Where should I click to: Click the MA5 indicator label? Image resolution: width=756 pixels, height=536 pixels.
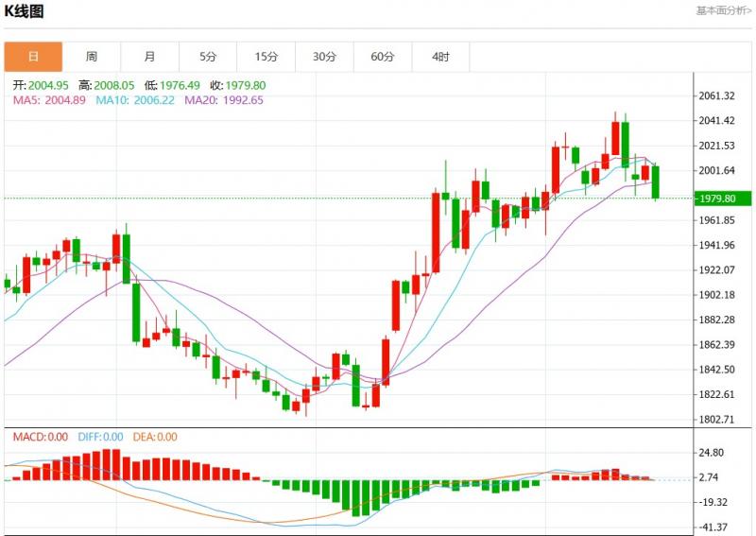49,99
